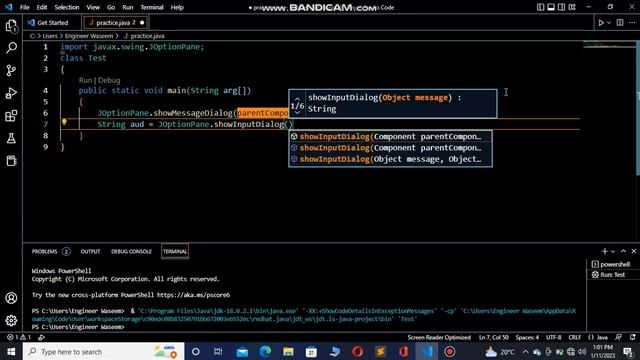Click the Ln 7, Col 50 status item
The image size is (640, 360).
[493, 338]
